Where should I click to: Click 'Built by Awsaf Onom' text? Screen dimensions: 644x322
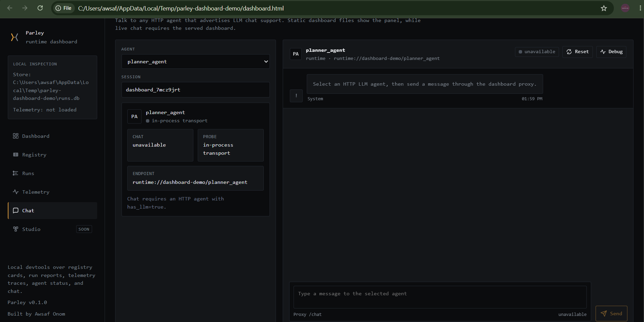(x=37, y=314)
